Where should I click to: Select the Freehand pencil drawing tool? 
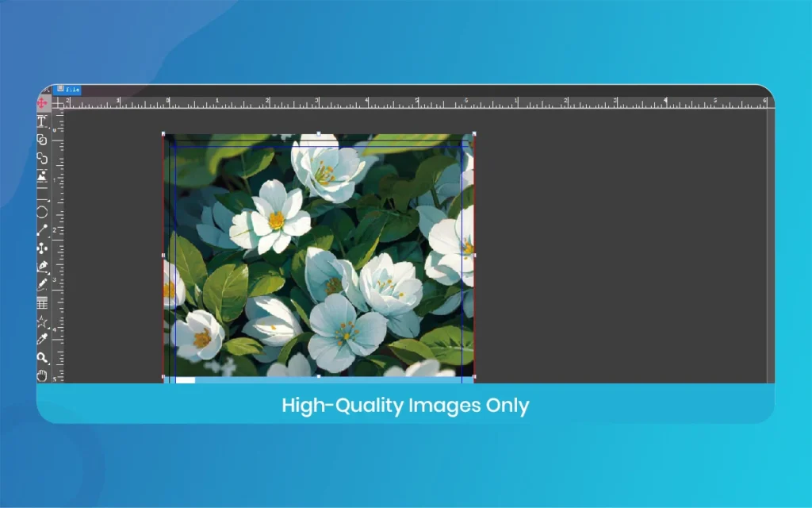coord(43,285)
